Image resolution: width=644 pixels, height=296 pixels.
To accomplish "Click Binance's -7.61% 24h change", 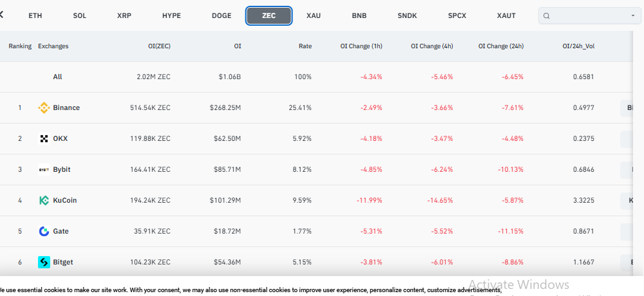I will pyautogui.click(x=512, y=107).
